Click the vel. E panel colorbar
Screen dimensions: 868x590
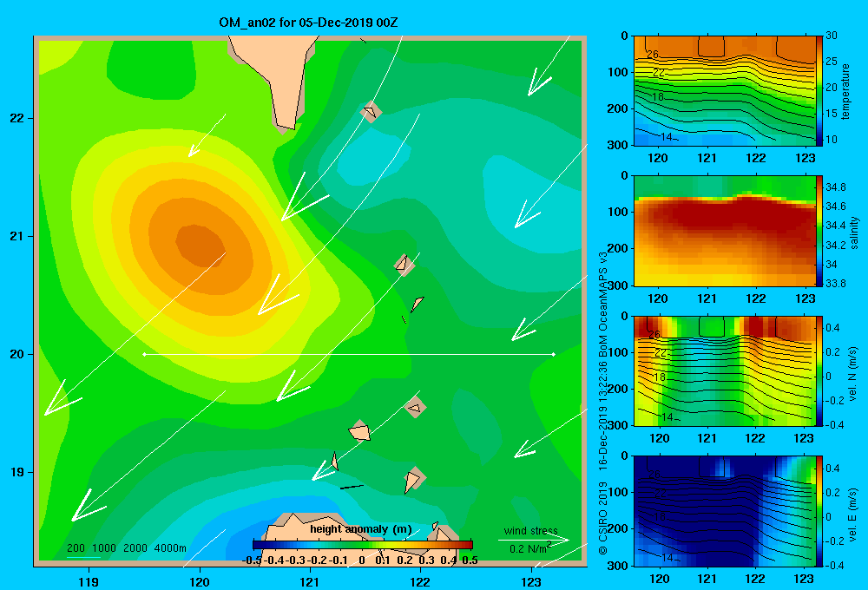pyautogui.click(x=819, y=511)
